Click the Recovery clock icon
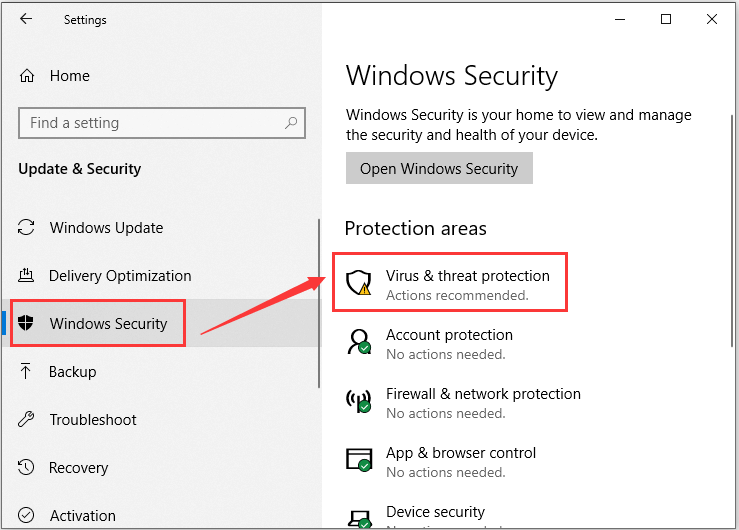The width and height of the screenshot is (739, 530). [x=26, y=467]
